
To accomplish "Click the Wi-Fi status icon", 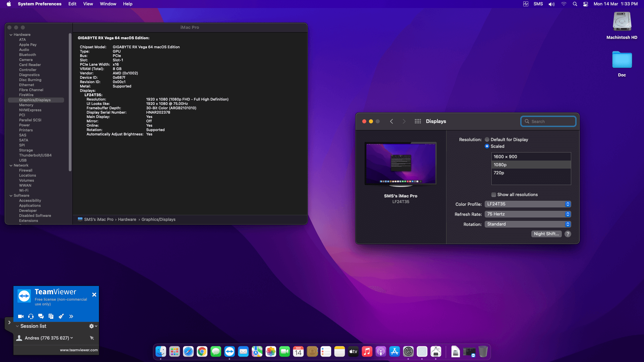I will (564, 4).
